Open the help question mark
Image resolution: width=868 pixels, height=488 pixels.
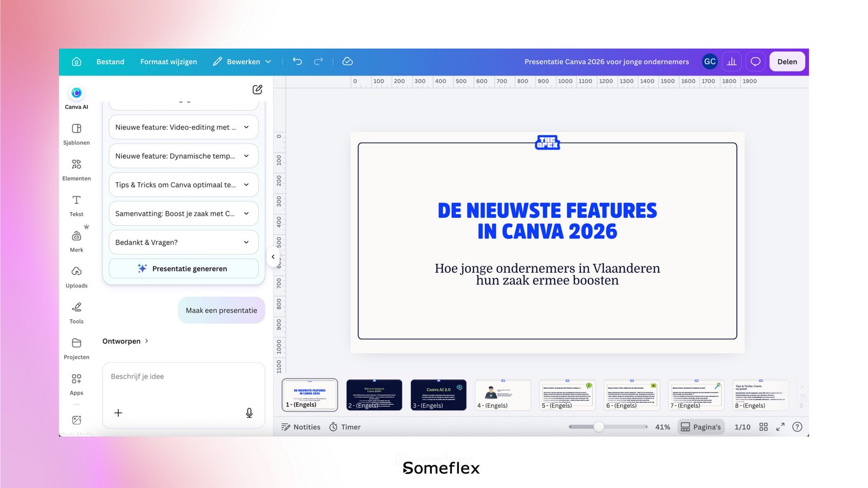797,427
